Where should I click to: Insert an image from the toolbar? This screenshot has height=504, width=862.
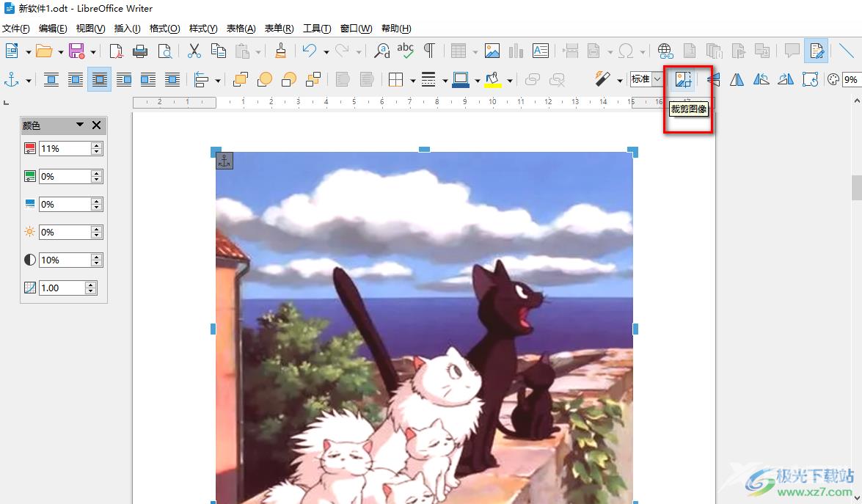tap(492, 51)
